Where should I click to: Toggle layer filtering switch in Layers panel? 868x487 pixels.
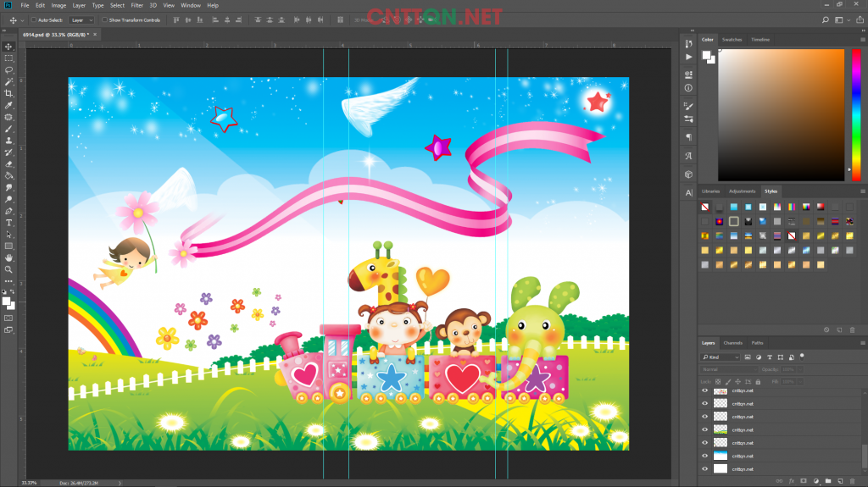click(x=802, y=357)
